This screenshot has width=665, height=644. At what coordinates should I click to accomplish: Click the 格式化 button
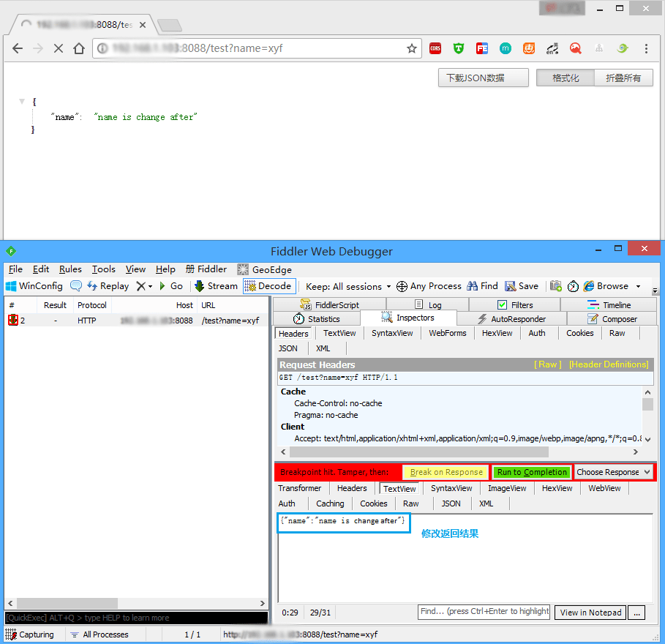pos(566,78)
